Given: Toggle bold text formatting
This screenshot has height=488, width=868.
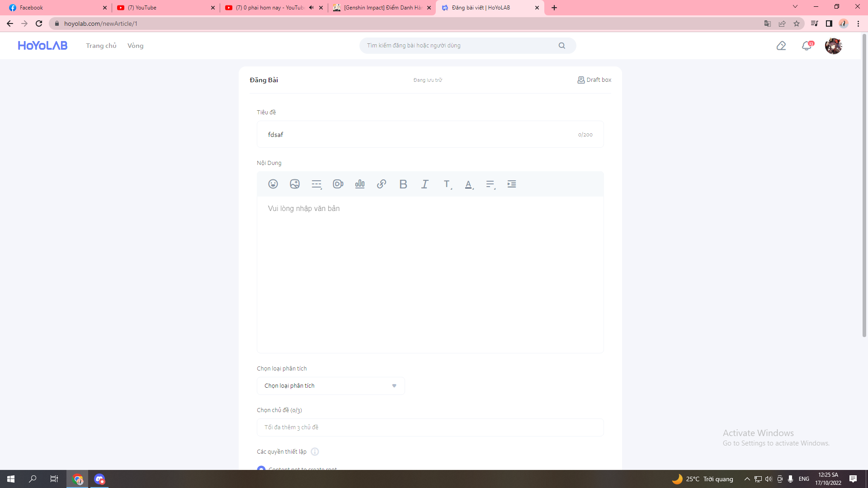Looking at the screenshot, I should point(403,184).
